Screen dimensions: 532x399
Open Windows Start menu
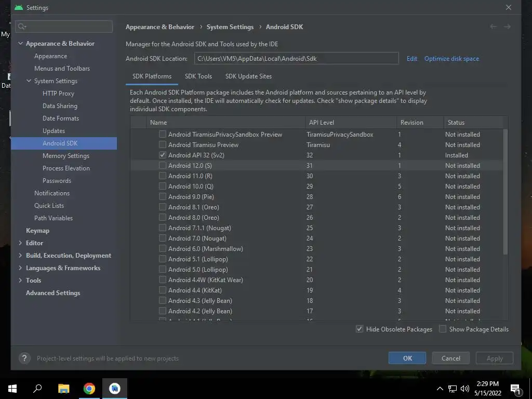12,389
